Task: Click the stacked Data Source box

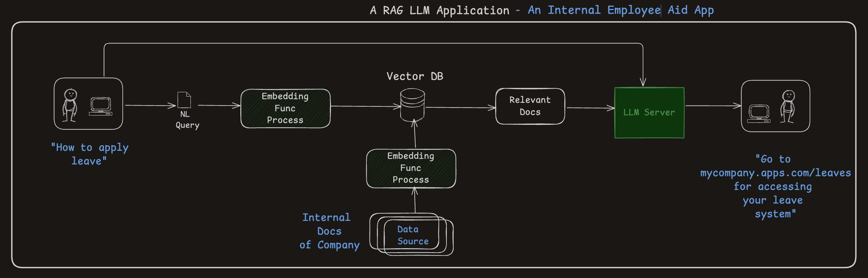Action: tap(412, 235)
